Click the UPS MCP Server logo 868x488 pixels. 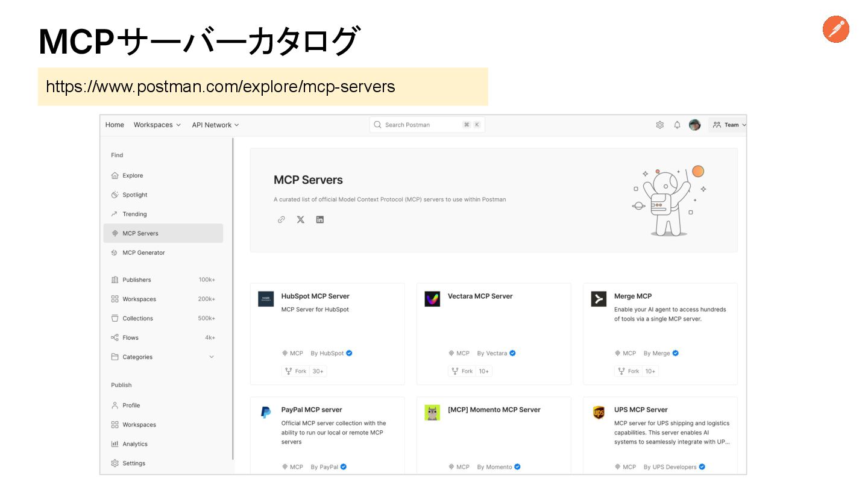[x=599, y=413]
